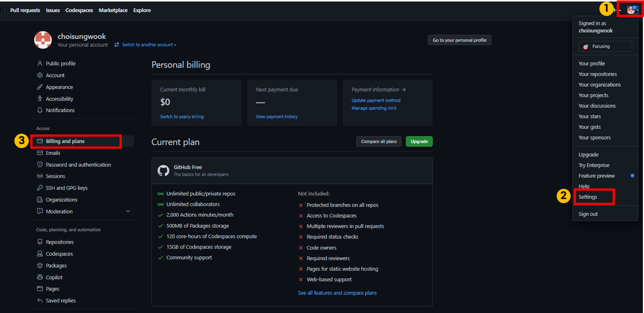The width and height of the screenshot is (644, 313).
Task: Click Manage spending limit link
Action: pos(374,108)
